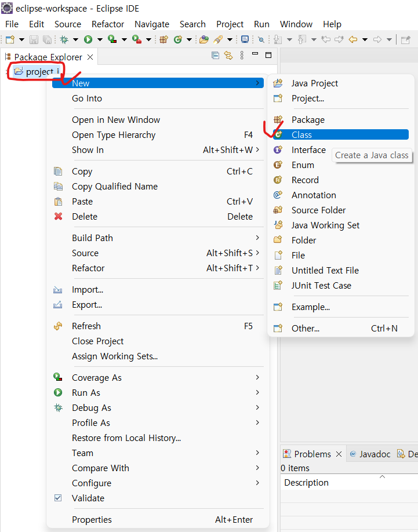Select Copy Qualified Name
The image size is (418, 532).
(158, 187)
